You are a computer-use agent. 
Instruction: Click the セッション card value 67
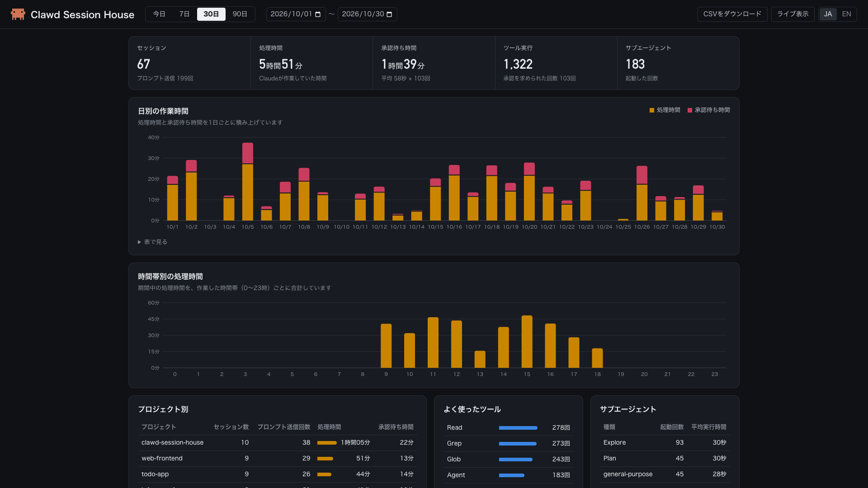144,64
